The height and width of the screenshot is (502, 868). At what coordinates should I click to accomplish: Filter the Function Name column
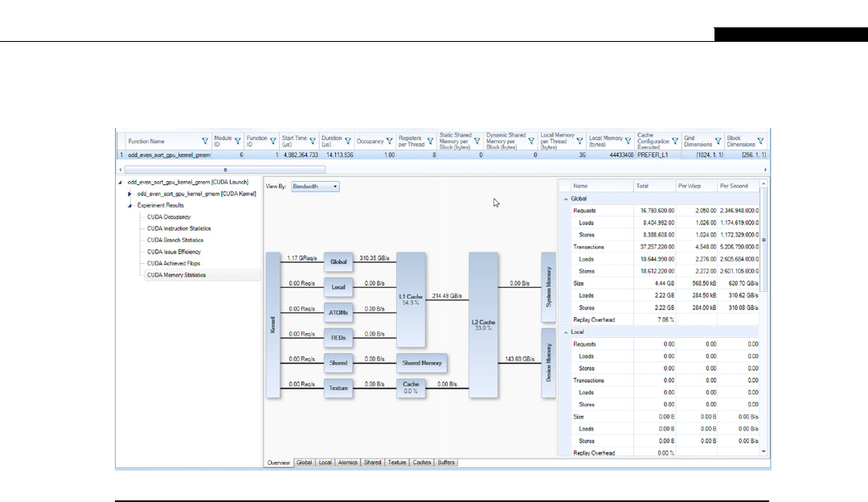205,142
